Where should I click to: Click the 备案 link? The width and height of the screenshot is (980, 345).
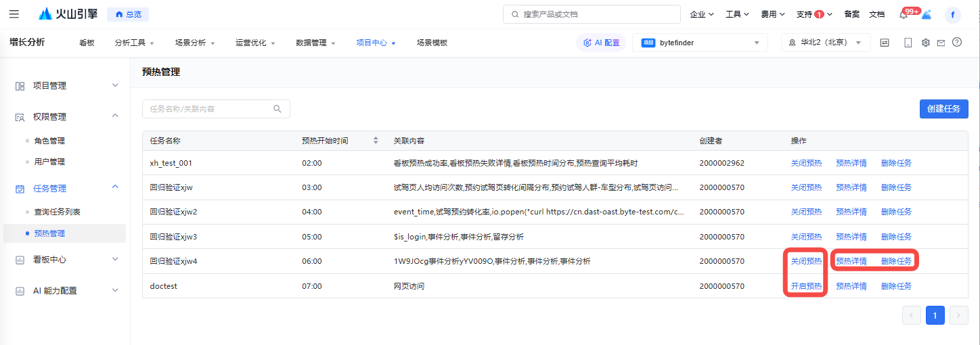click(x=851, y=14)
